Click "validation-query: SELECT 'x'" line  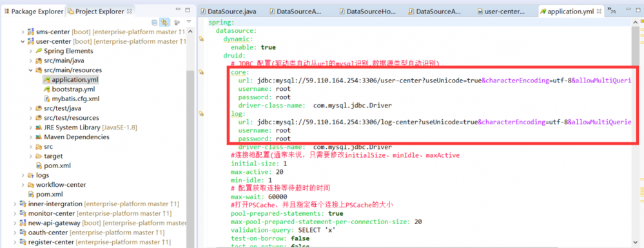(284, 230)
